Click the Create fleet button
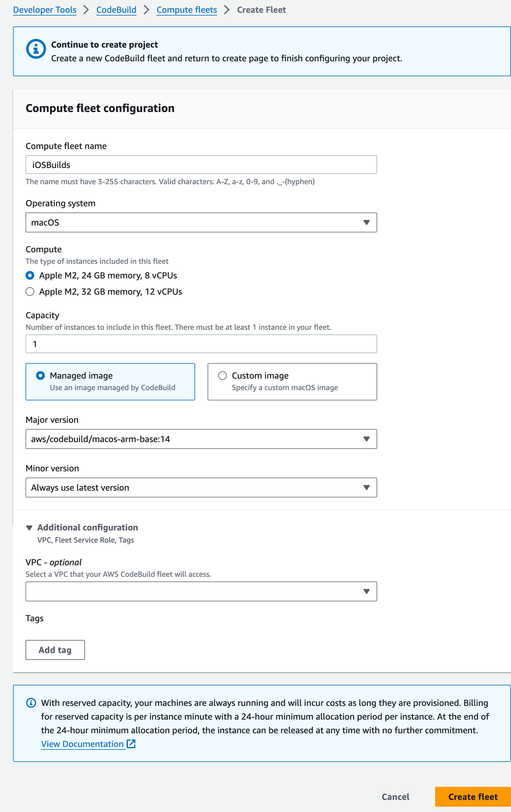This screenshot has width=511, height=812. click(x=472, y=796)
